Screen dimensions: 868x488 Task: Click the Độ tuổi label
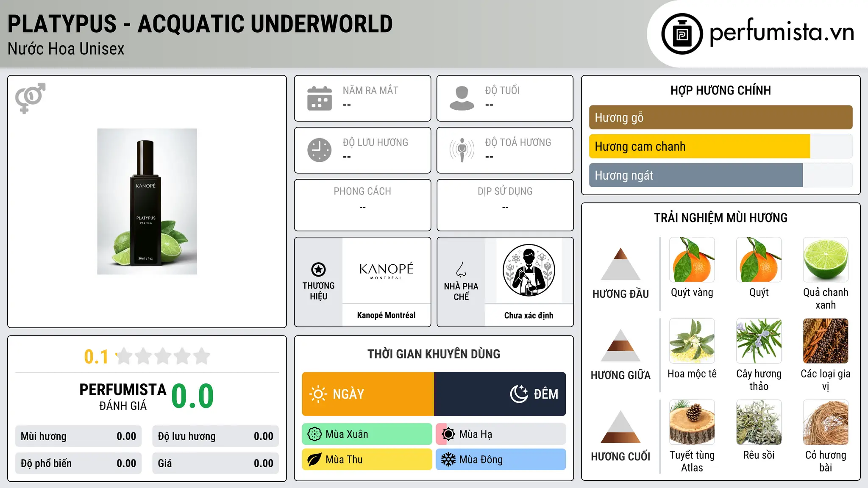(502, 90)
